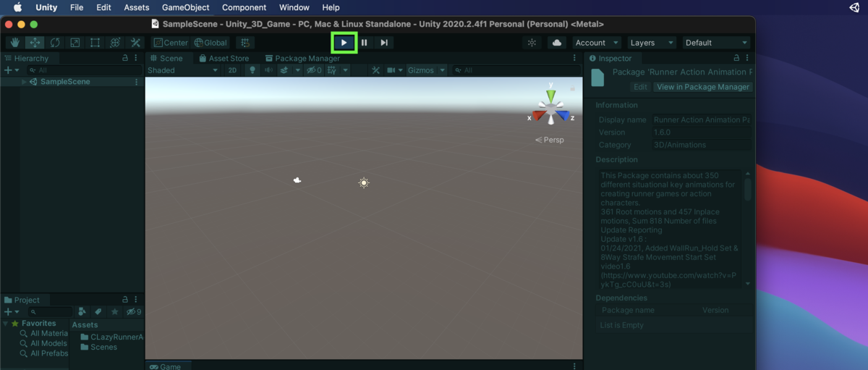
Task: Open the Gizmos dropdown
Action: coord(427,70)
